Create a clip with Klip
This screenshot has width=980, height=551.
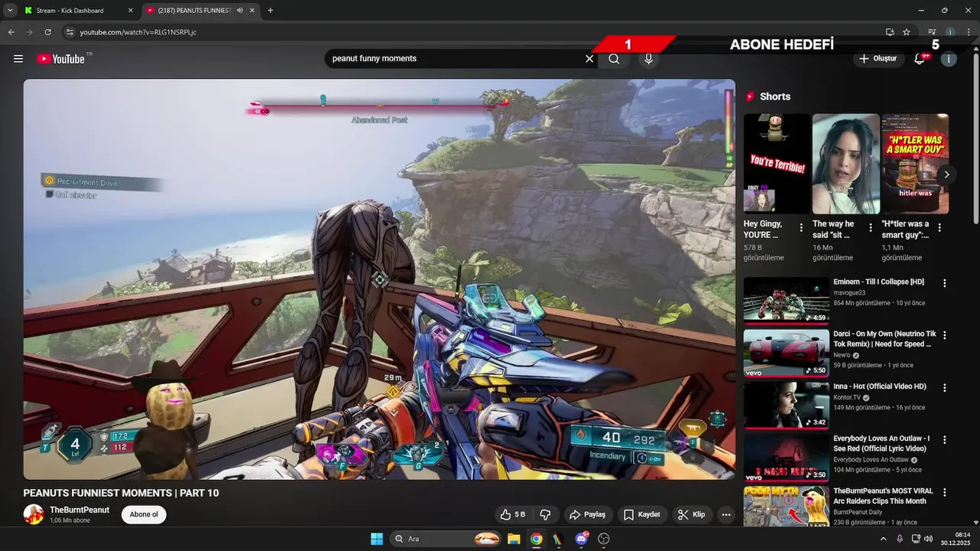692,515
